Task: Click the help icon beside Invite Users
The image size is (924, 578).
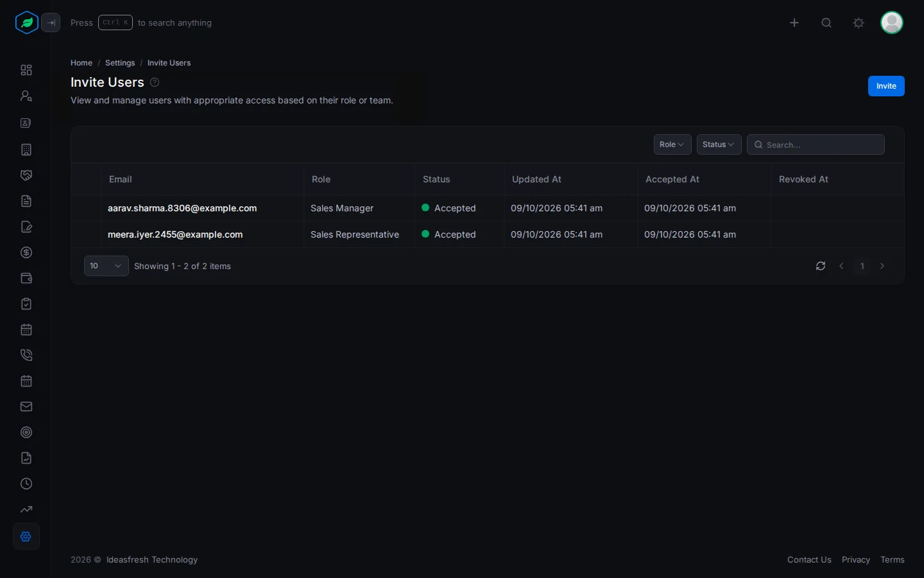Action: pos(155,82)
